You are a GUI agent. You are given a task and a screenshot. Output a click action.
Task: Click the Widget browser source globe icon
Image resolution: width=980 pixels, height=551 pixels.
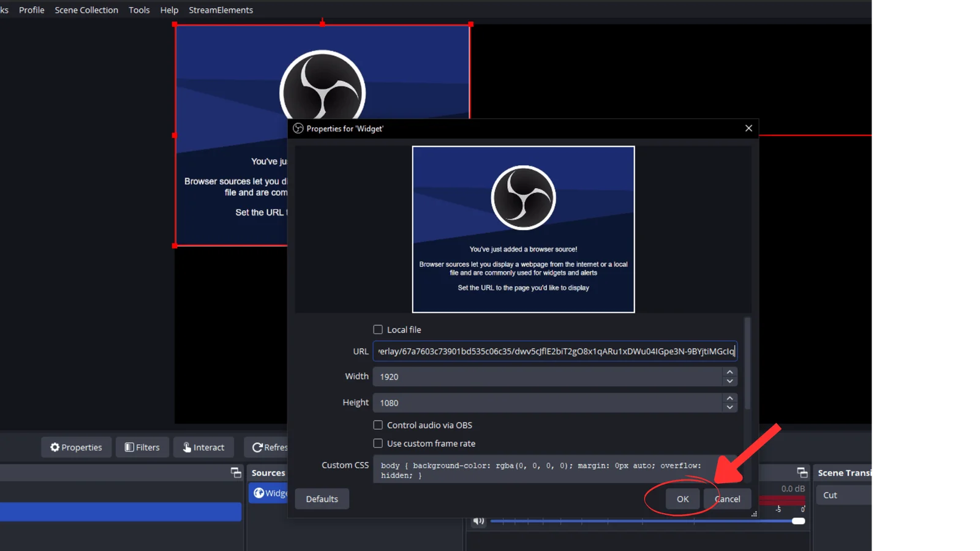(259, 493)
